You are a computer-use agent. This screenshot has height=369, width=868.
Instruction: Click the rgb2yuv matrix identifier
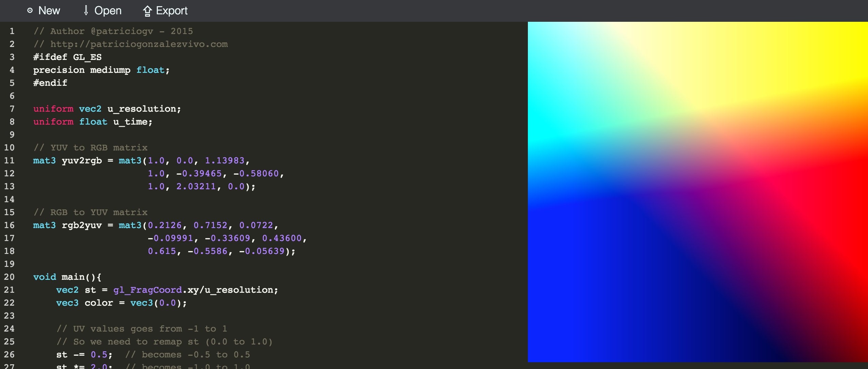point(82,225)
